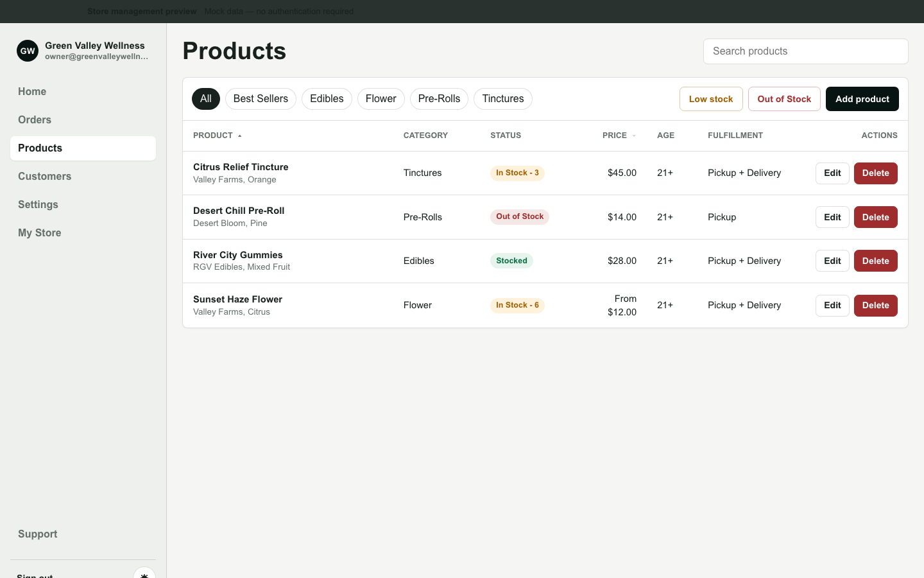Enable the Low stock filter
924x578 pixels.
coord(711,99)
